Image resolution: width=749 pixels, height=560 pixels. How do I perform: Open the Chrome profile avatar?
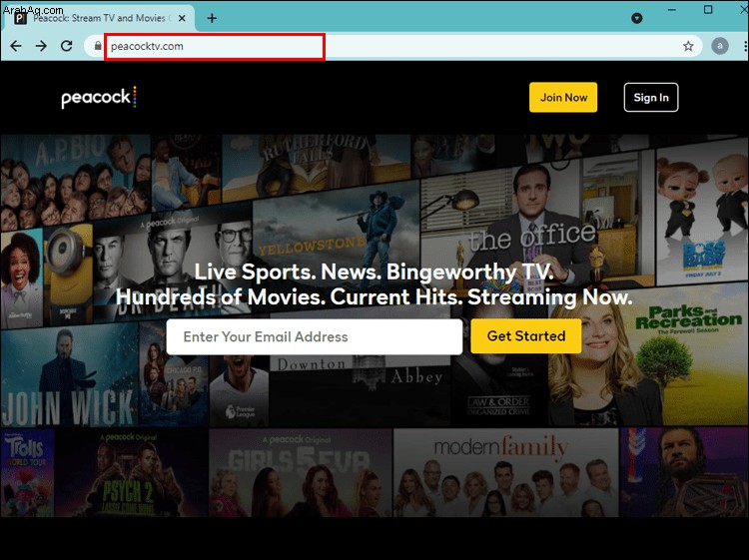click(x=719, y=46)
